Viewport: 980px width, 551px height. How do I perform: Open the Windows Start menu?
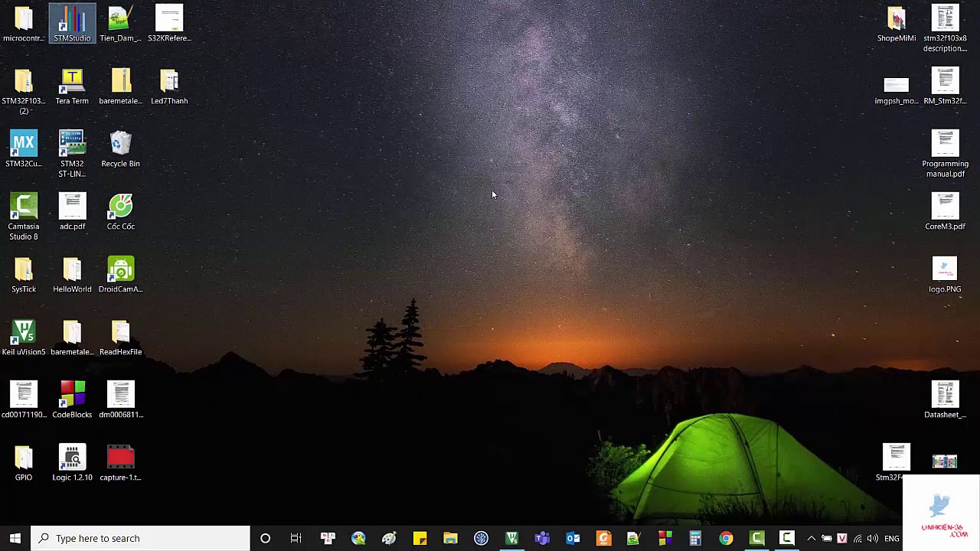click(x=15, y=538)
